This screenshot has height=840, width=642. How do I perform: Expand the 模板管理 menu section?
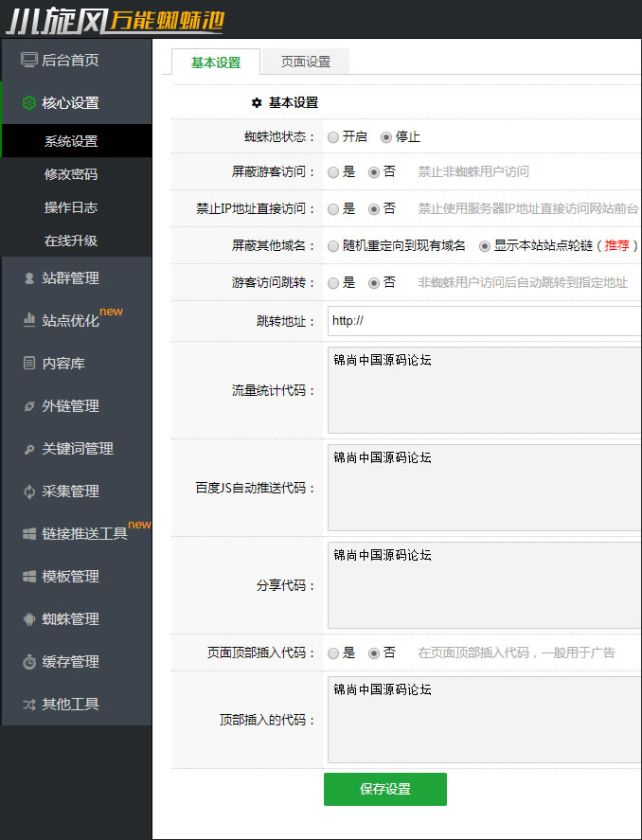pyautogui.click(x=77, y=576)
